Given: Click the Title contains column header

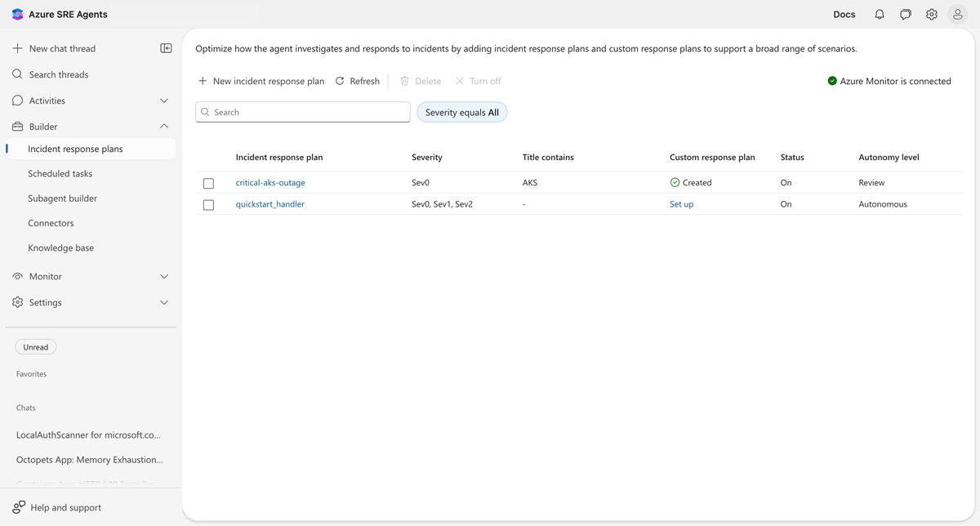Looking at the screenshot, I should pos(548,157).
